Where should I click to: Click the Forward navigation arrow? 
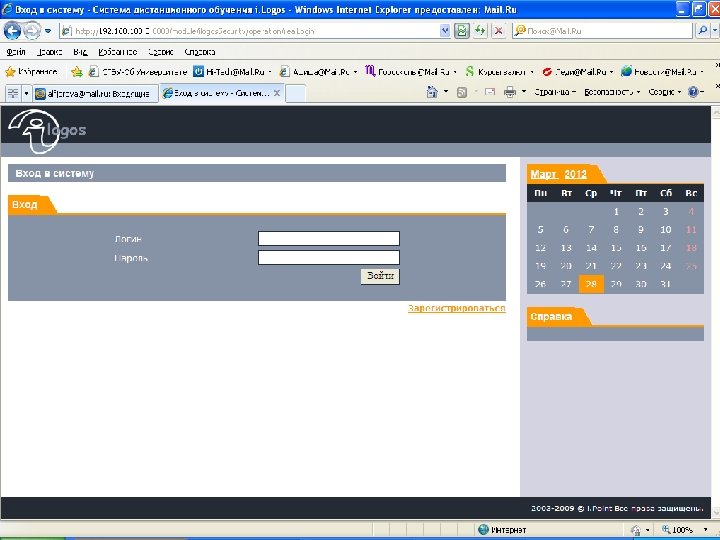[31, 31]
